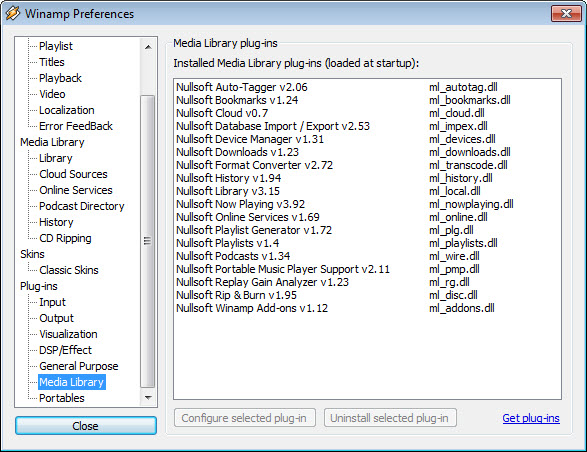Click the Winamp lightning bolt title icon
Viewport: 587px width, 452px height.
click(12, 13)
